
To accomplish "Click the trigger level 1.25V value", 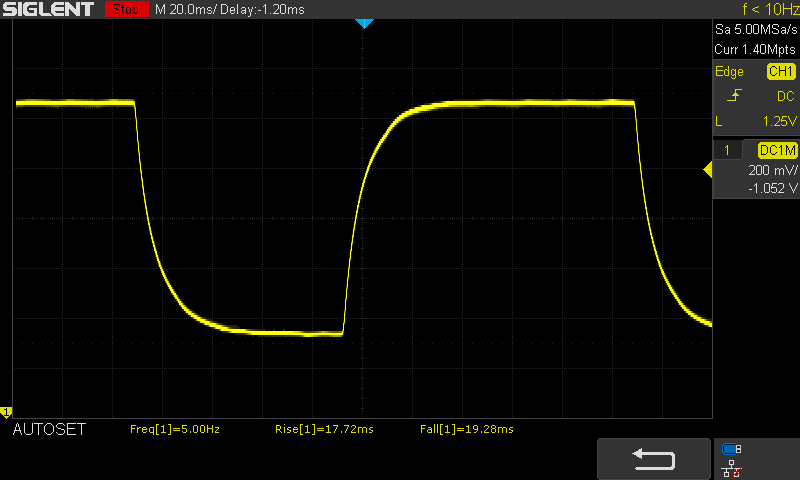I will click(x=779, y=121).
